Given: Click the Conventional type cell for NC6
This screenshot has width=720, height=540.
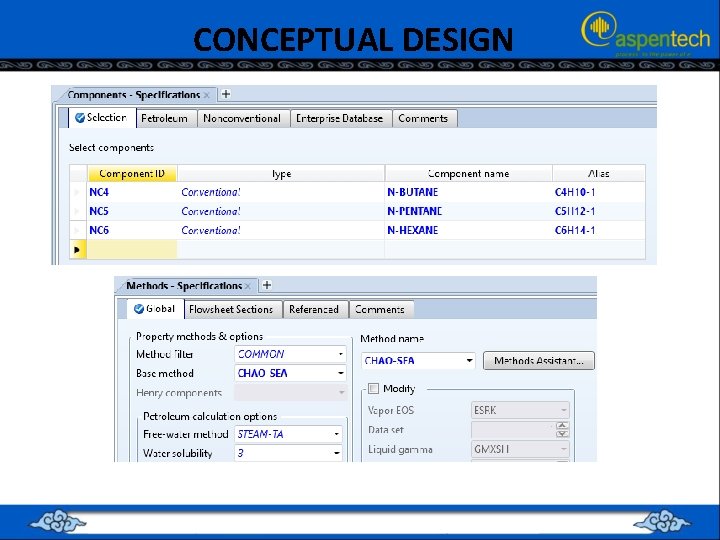Looking at the screenshot, I should tap(281, 230).
